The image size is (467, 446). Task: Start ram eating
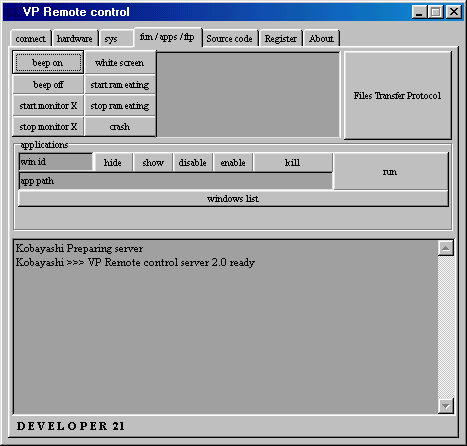pyautogui.click(x=120, y=84)
